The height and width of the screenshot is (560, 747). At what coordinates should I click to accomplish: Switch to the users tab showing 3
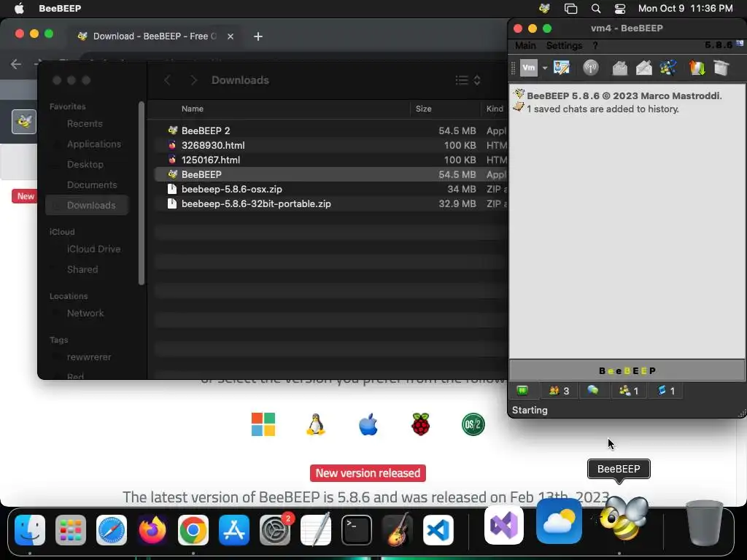coord(560,391)
